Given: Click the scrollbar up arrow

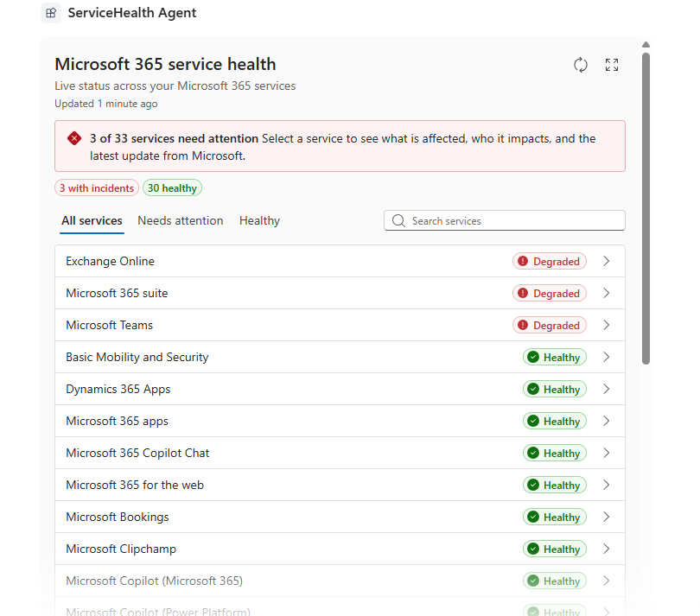Looking at the screenshot, I should (646, 45).
